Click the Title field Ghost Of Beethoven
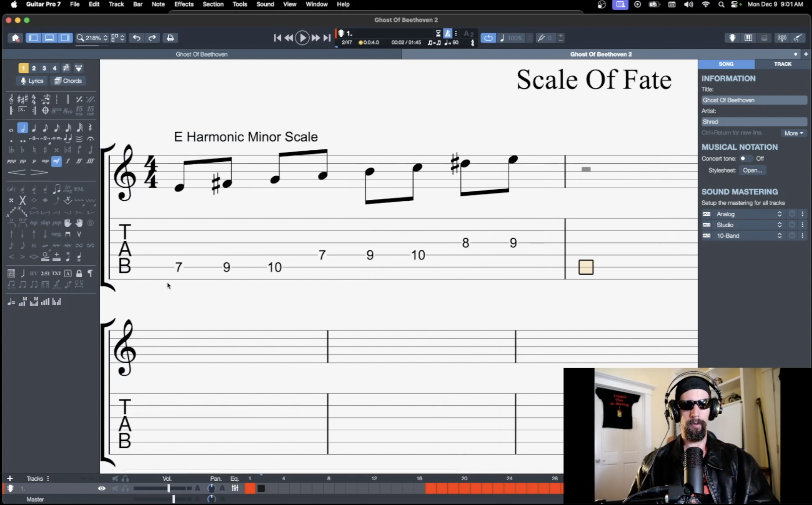The width and height of the screenshot is (812, 505). coord(754,100)
